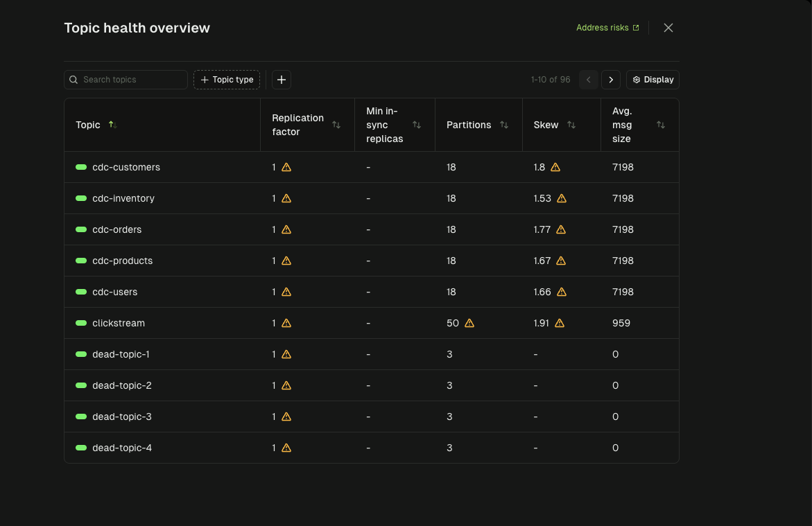
Task: Click clickstream partitions warning icon
Action: click(x=469, y=323)
